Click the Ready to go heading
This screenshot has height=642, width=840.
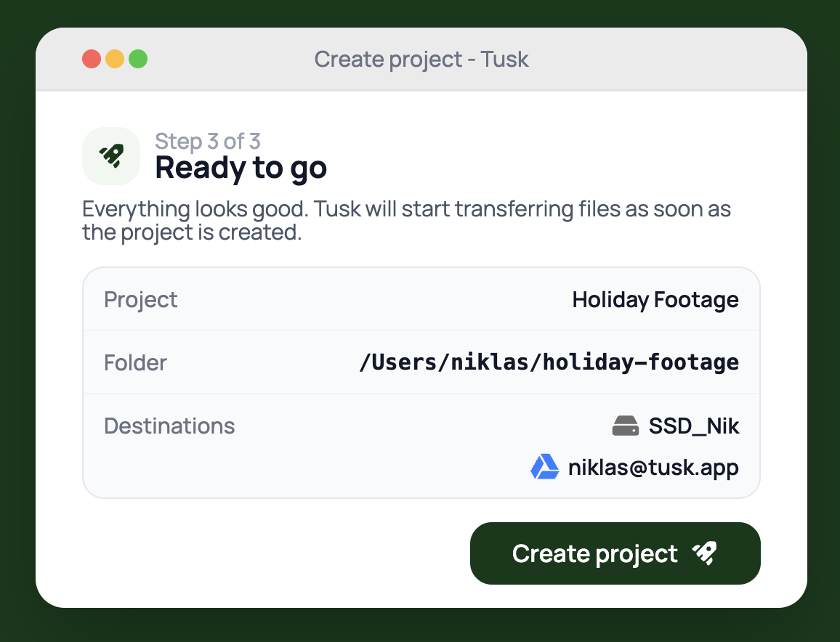coord(241,168)
